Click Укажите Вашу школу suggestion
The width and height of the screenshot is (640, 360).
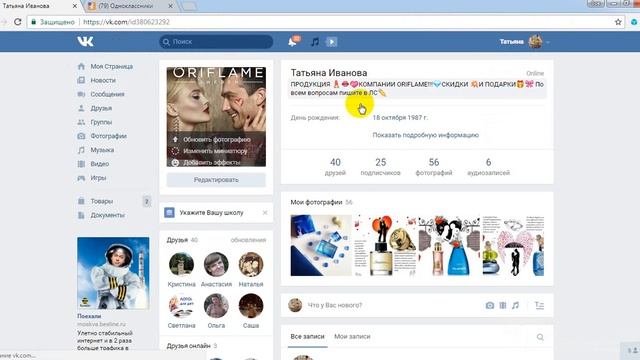(211, 213)
